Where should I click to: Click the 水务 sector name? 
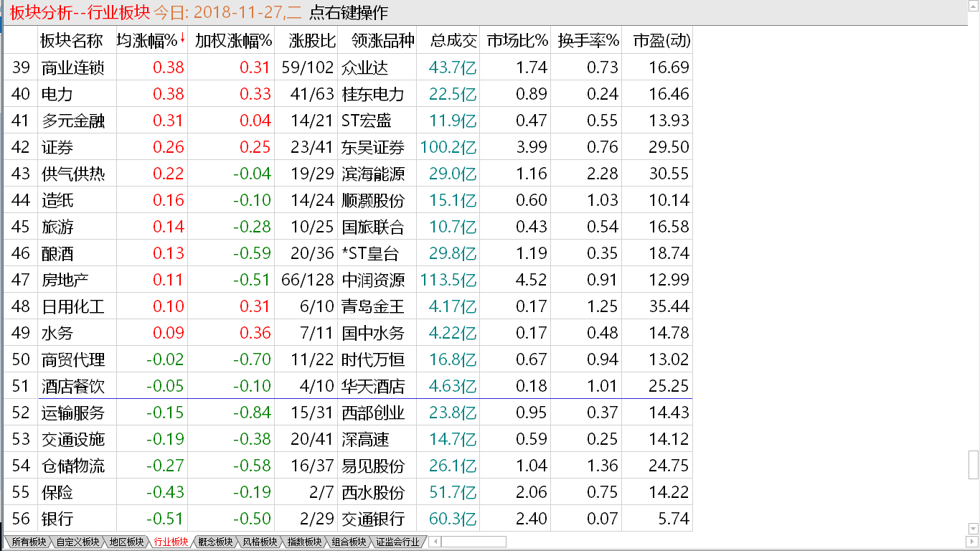tap(57, 333)
